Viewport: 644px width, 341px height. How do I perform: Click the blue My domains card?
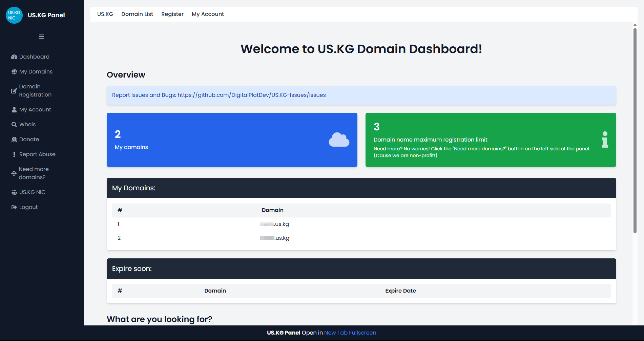[x=232, y=140]
